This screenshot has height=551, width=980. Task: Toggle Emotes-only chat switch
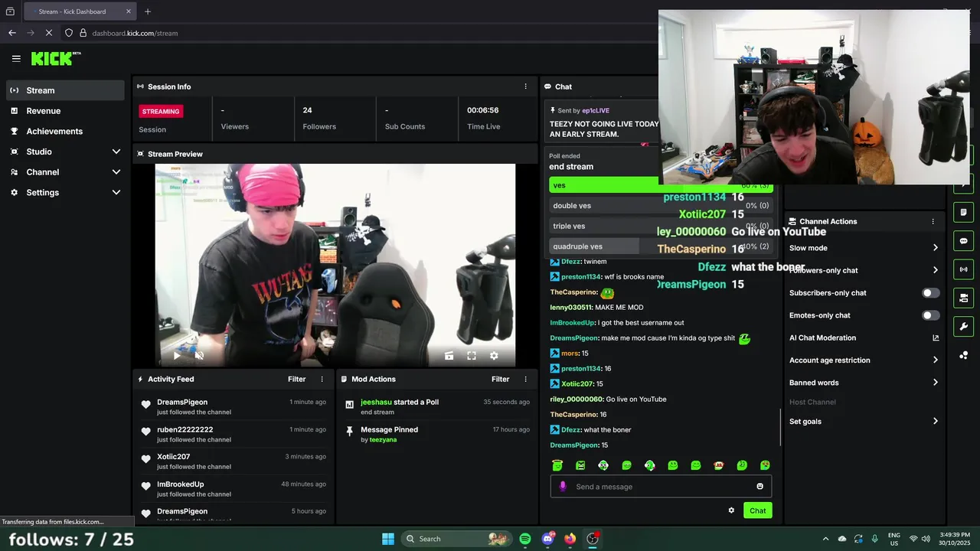[x=930, y=315]
